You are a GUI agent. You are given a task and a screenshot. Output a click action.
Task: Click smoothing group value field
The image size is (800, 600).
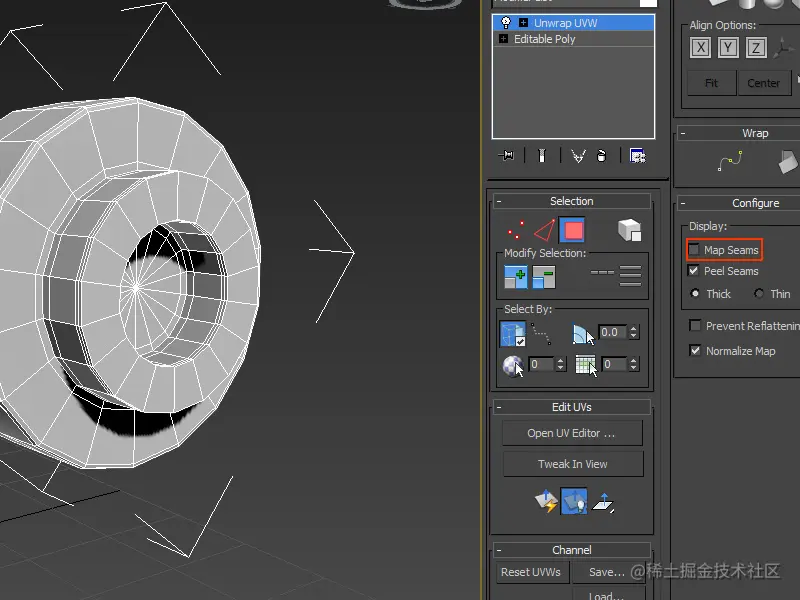click(x=614, y=364)
